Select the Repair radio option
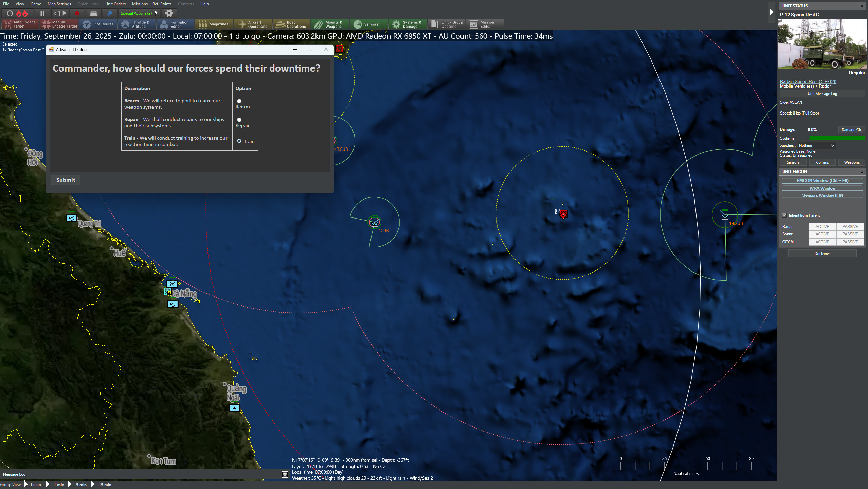This screenshot has width=868, height=489. tap(239, 120)
